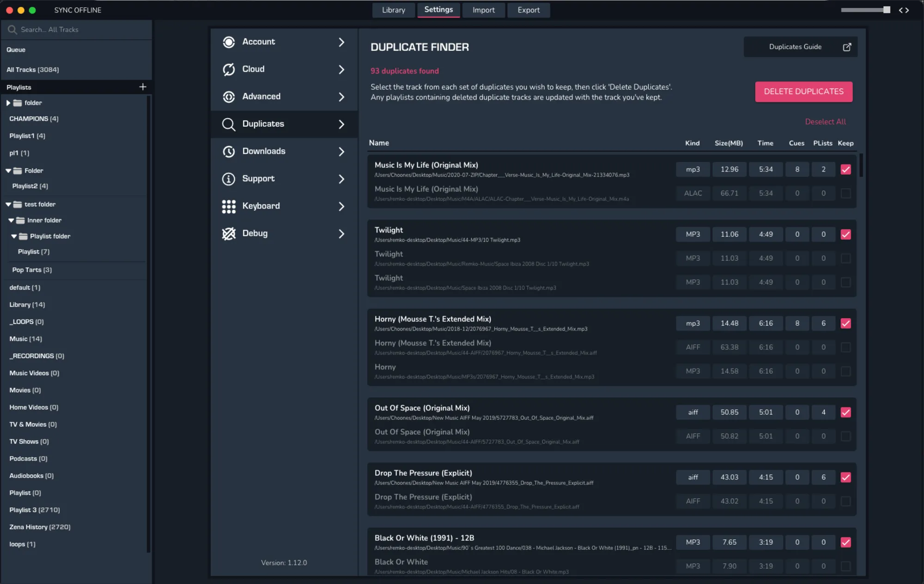Check Keep for Horny AIFF duplicate
Screen dimensions: 924x584
[x=845, y=347]
